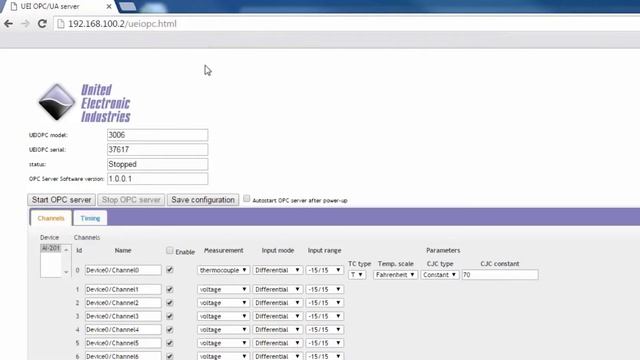Close the UEI OPC/UA server tab
This screenshot has width=640, height=360.
[109, 7]
